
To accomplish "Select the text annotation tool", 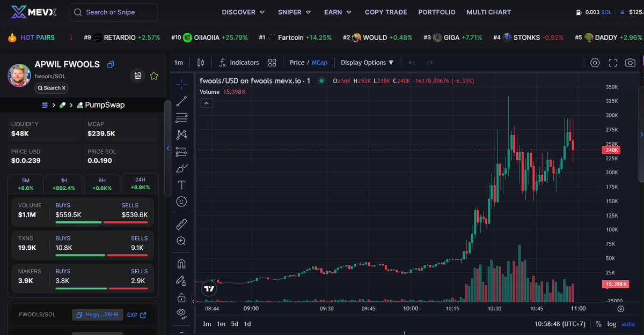I will coord(181,185).
